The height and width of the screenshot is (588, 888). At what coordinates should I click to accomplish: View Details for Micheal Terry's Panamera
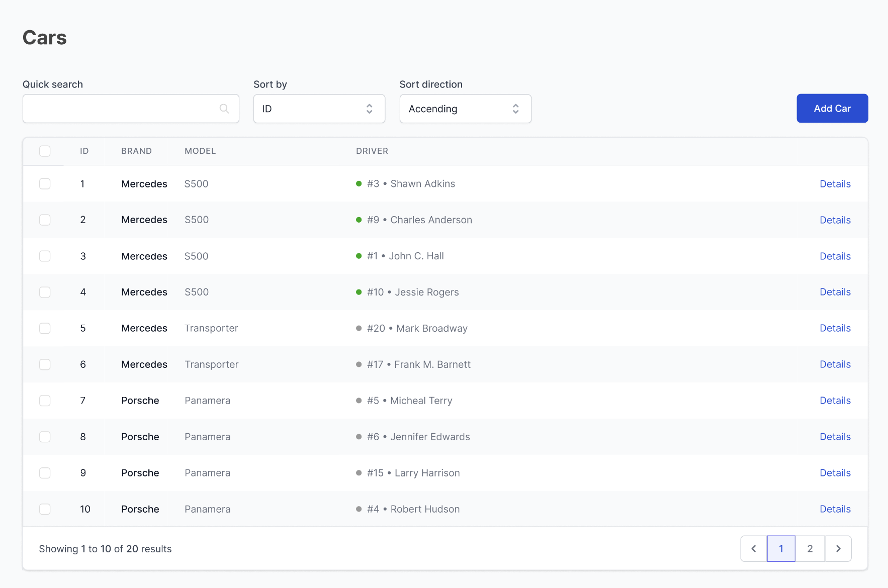pos(835,401)
